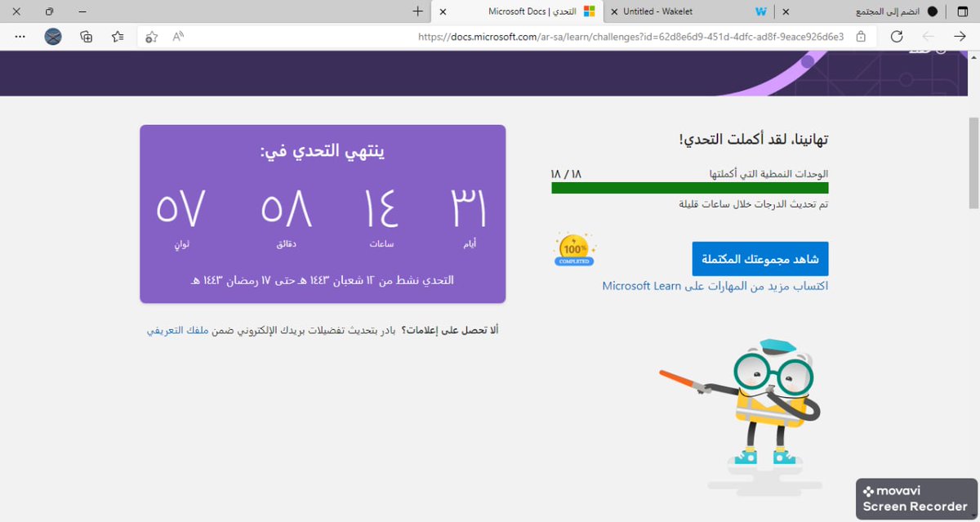Screen dimensions: 980x522
Task: Click the days countdown number ٣١
Action: 468,209
